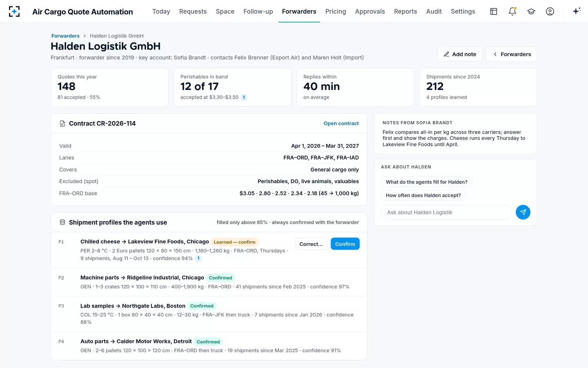The image size is (588, 368).
Task: Select the Forwarders tab in top navigation
Action: [x=299, y=11]
